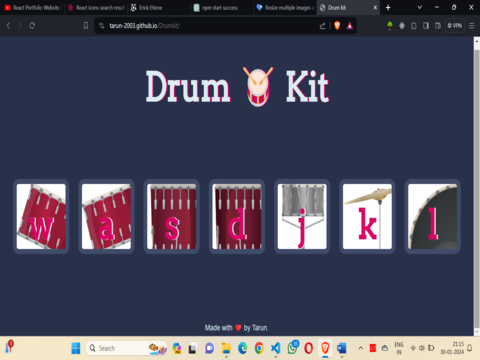This screenshot has height=360, width=480.
Task: Hit the 's' tom drum pad
Action: 172,216
